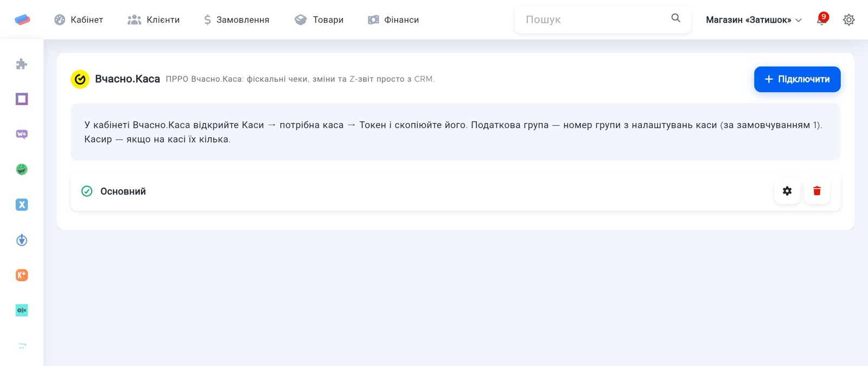This screenshot has width=868, height=366.
Task: Open the Фінанси finance section
Action: pos(393,20)
